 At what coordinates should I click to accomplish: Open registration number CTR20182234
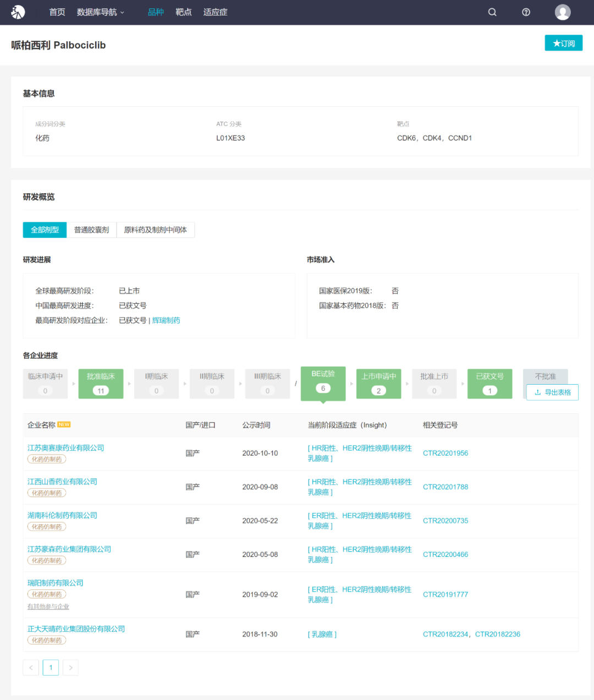tap(446, 635)
